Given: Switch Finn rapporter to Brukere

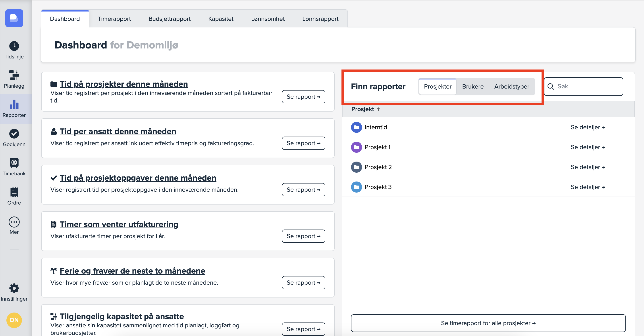Looking at the screenshot, I should [473, 87].
